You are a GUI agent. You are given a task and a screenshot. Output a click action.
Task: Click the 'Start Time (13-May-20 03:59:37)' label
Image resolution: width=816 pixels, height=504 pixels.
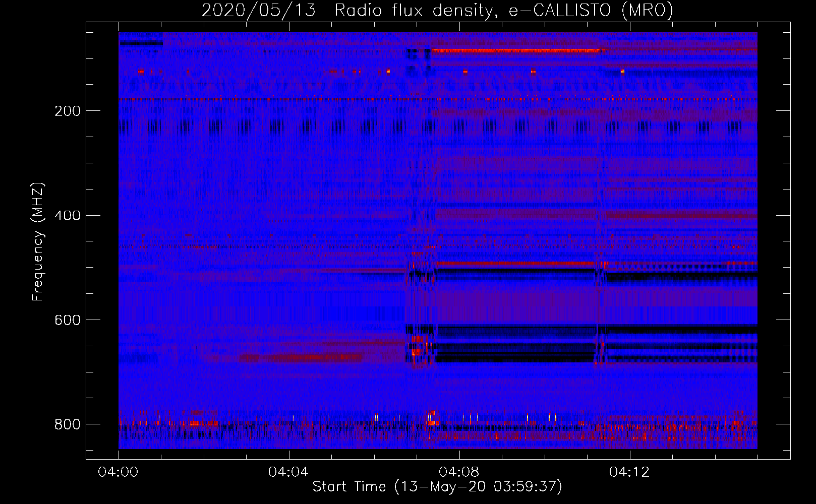pyautogui.click(x=437, y=487)
